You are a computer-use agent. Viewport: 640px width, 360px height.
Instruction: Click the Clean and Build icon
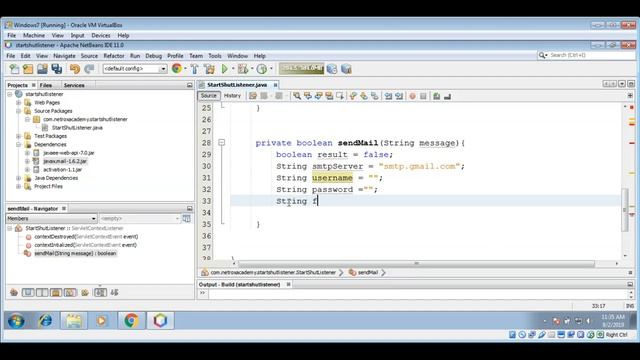(209, 69)
